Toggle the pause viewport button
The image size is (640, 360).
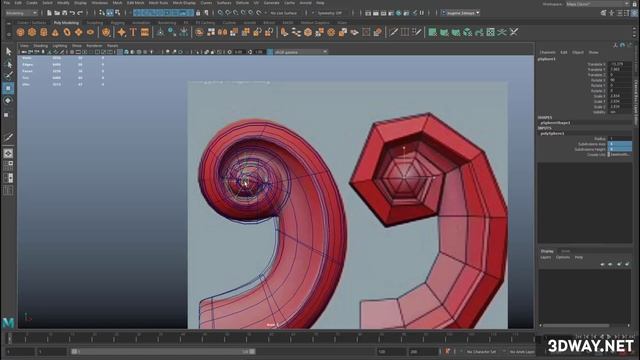pos(422,13)
